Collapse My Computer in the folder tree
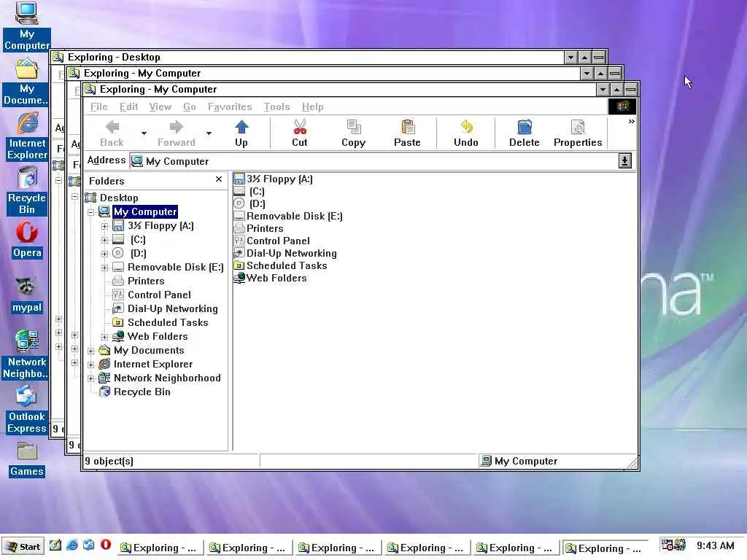This screenshot has width=747, height=560. click(x=90, y=212)
